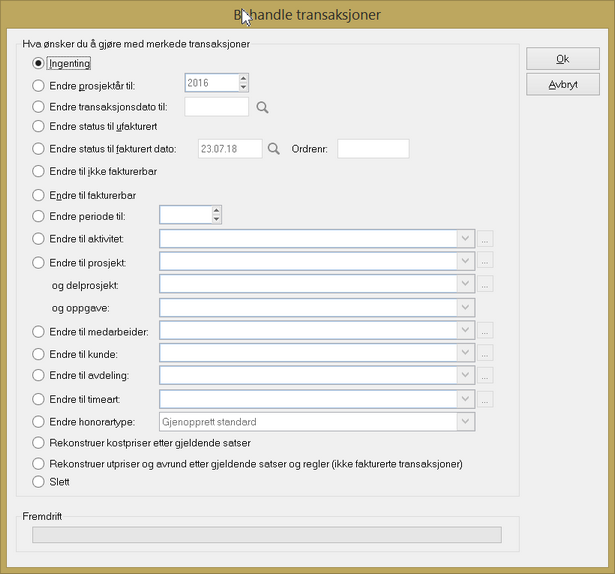Image resolution: width=615 pixels, height=574 pixels.
Task: Choose Endre til medarbeider radio button
Action: [38, 332]
